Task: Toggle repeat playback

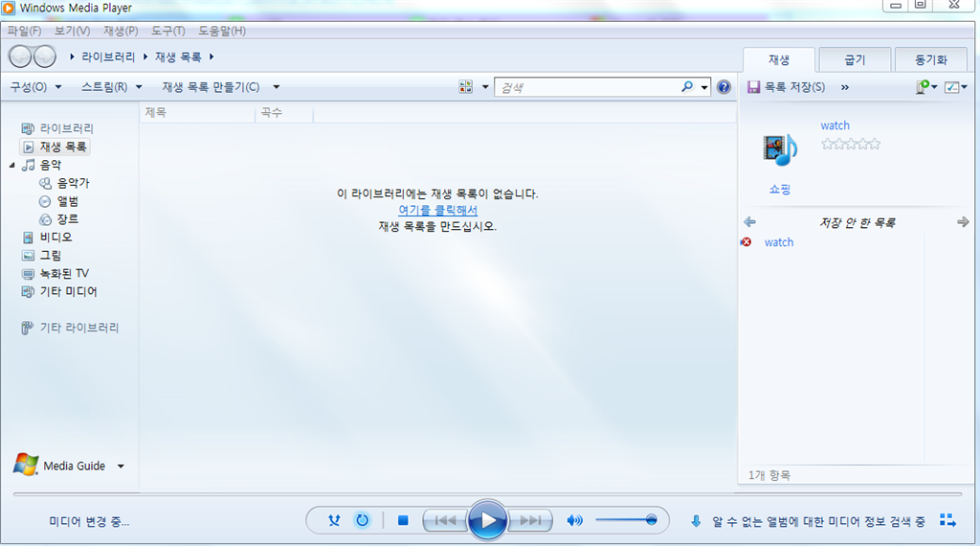Action: tap(363, 520)
